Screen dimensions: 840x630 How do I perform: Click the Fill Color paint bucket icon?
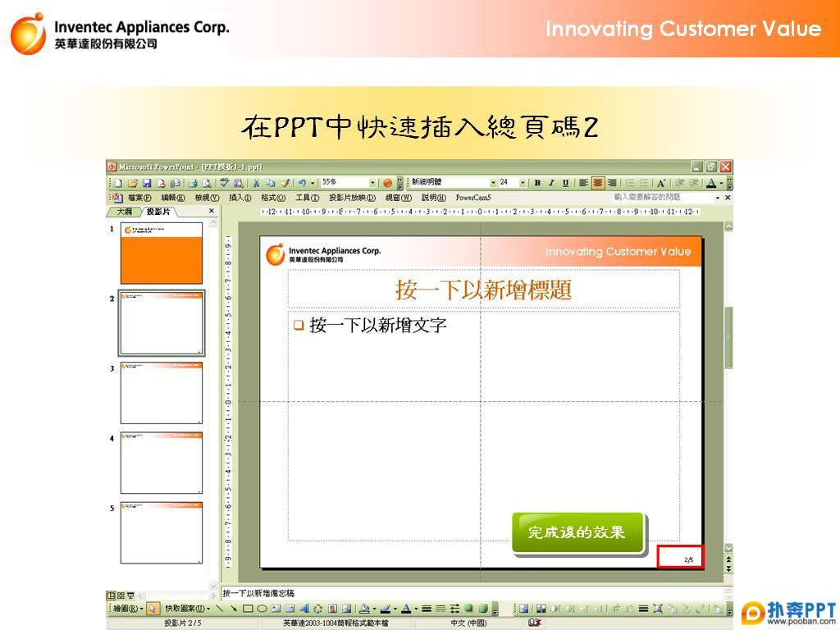(364, 609)
